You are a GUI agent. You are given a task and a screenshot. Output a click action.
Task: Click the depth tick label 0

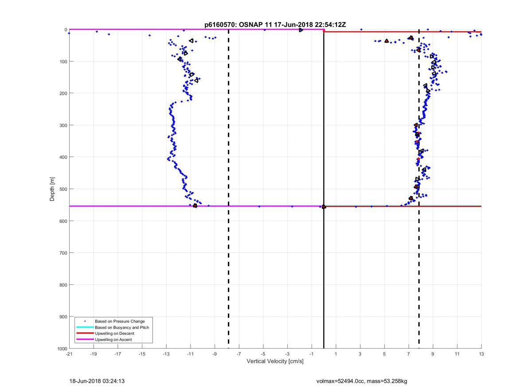(66, 30)
